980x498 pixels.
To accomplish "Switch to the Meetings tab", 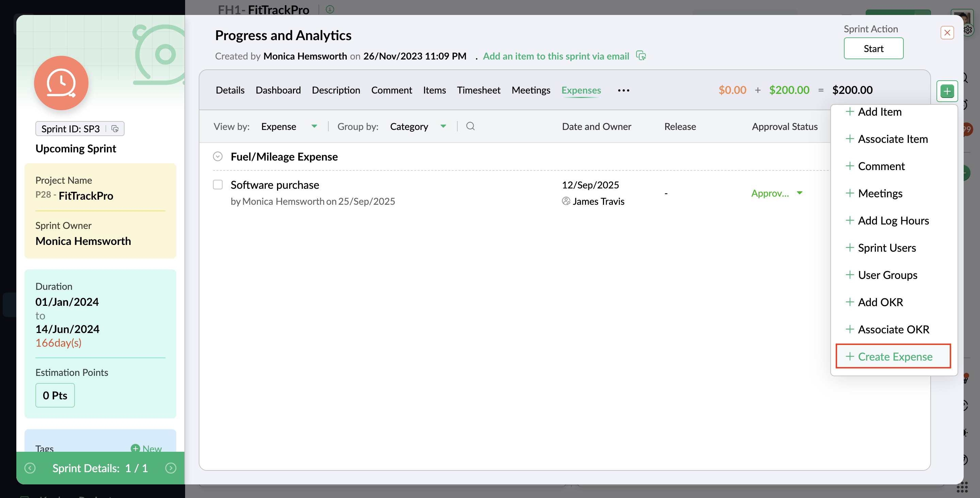I will click(531, 90).
